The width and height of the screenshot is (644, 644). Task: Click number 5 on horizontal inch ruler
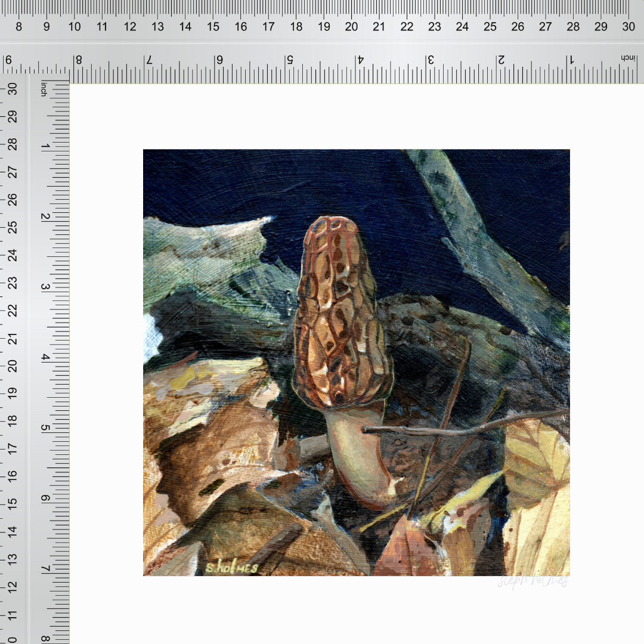290,60
